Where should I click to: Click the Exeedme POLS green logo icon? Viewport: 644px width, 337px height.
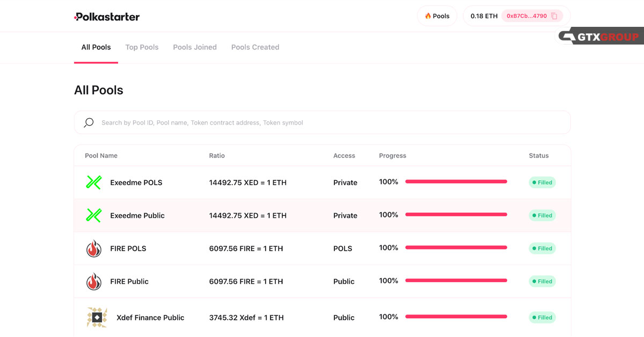point(94,182)
